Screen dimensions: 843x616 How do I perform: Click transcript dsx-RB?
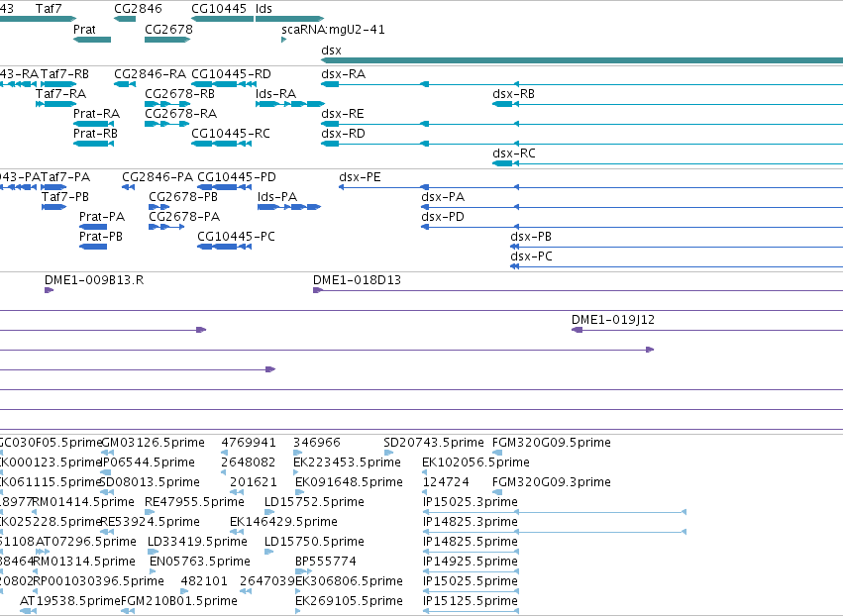point(513,94)
